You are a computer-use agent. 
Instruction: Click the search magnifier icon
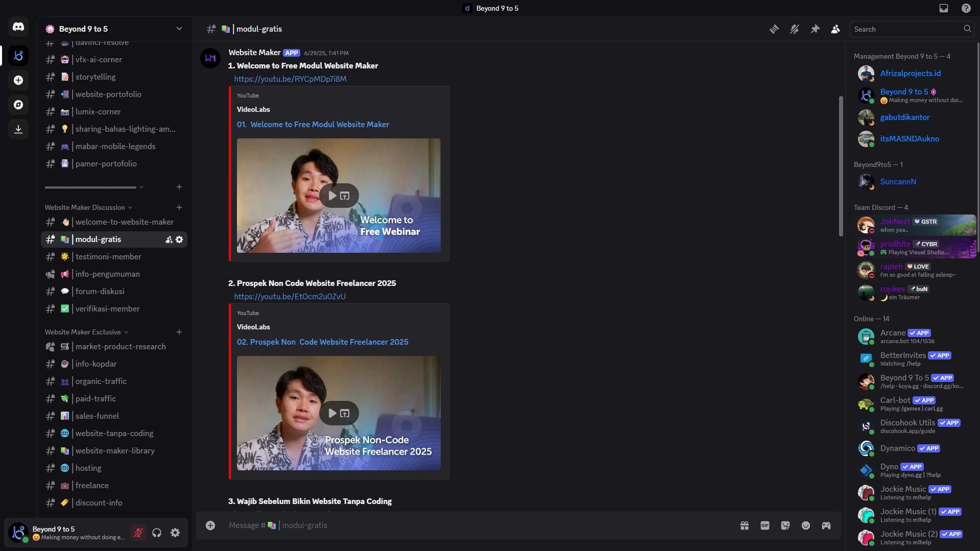coord(967,29)
